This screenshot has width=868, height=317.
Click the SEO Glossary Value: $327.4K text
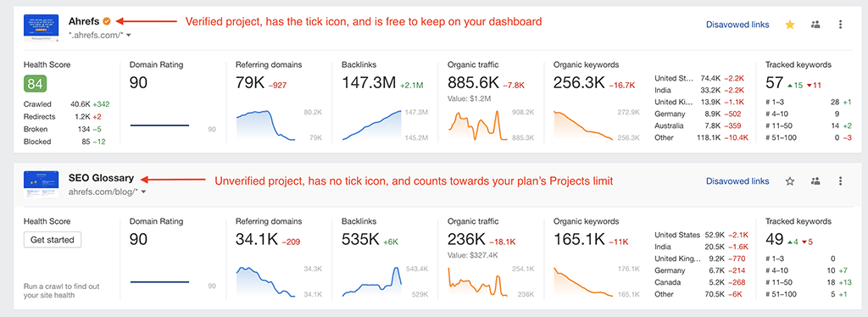(x=473, y=255)
